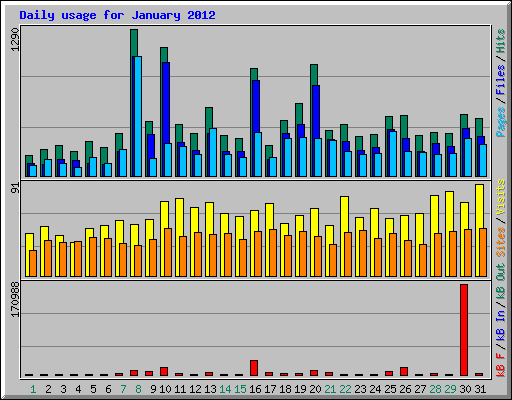Click the yellow Visits bar for day 31

479,206
